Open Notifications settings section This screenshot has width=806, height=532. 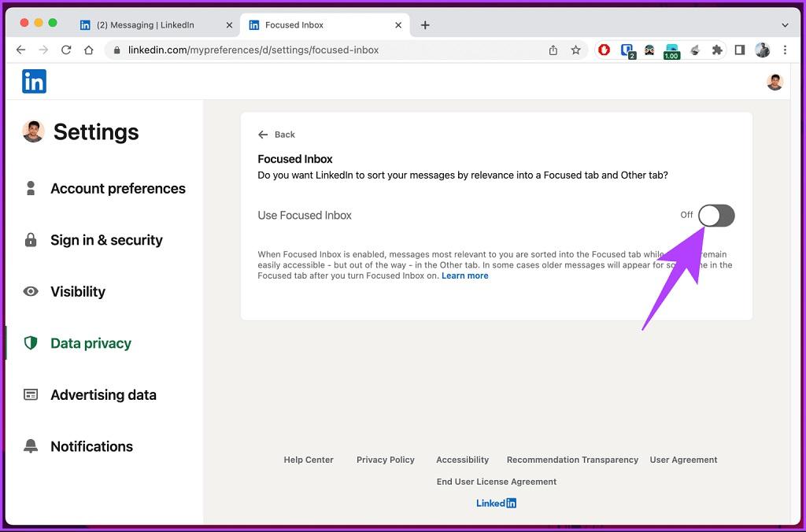coord(91,446)
